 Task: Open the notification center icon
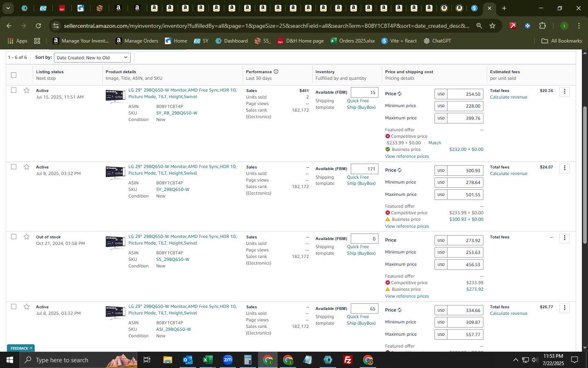[575, 360]
